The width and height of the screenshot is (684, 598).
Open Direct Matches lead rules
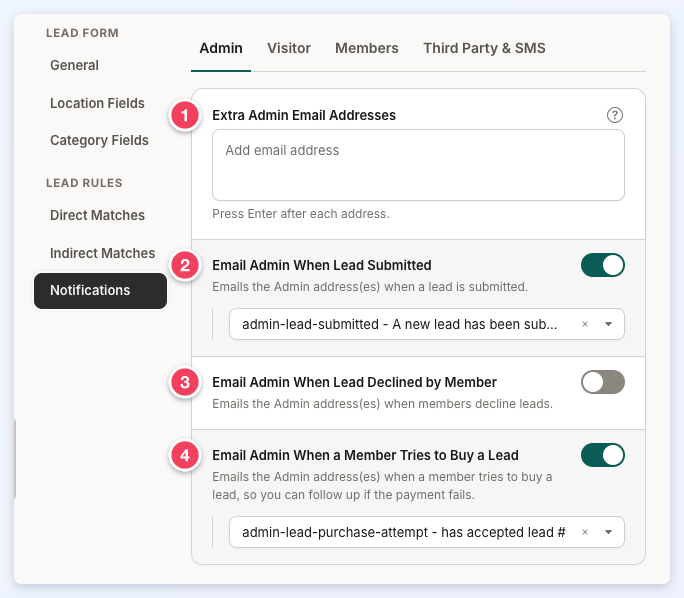coord(97,215)
